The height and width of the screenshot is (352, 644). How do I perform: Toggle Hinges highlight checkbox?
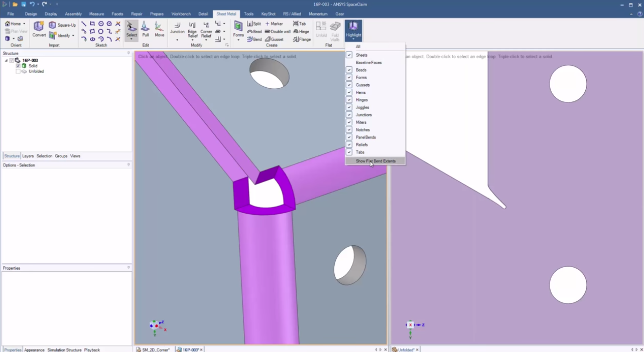coord(349,100)
